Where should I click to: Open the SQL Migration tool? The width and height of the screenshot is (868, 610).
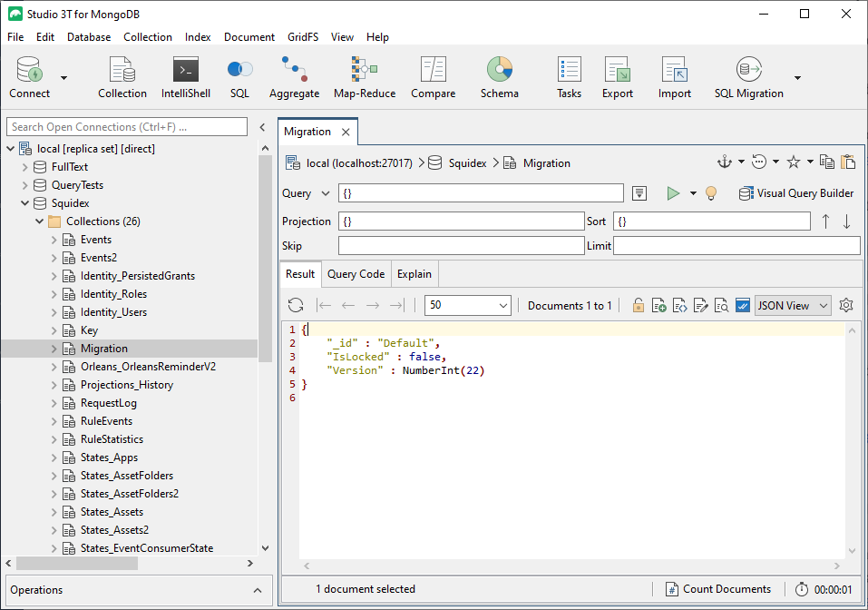pyautogui.click(x=748, y=77)
